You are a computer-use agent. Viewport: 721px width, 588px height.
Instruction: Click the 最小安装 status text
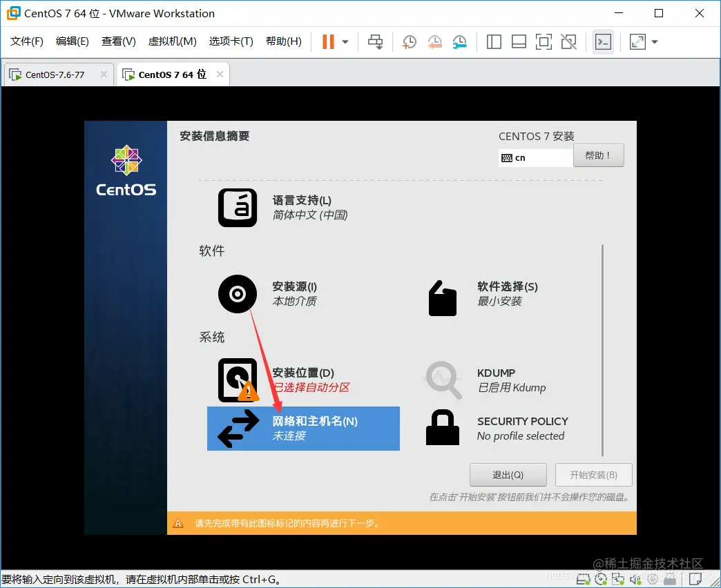(499, 302)
